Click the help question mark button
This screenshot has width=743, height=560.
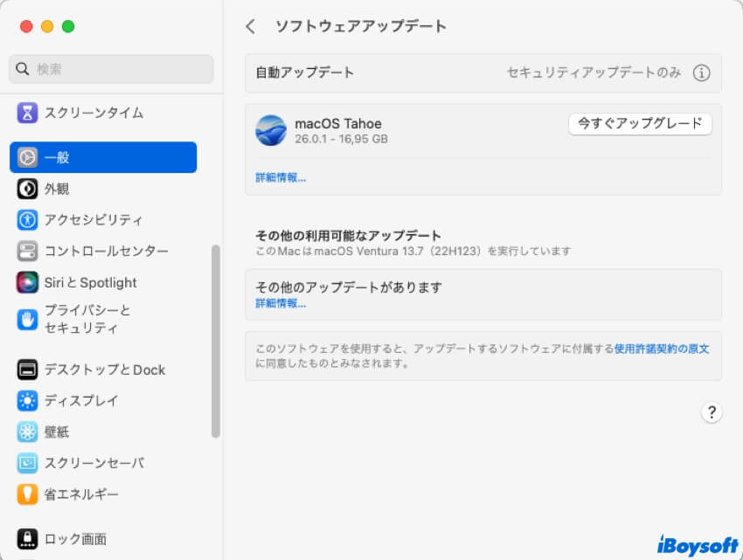tap(712, 412)
